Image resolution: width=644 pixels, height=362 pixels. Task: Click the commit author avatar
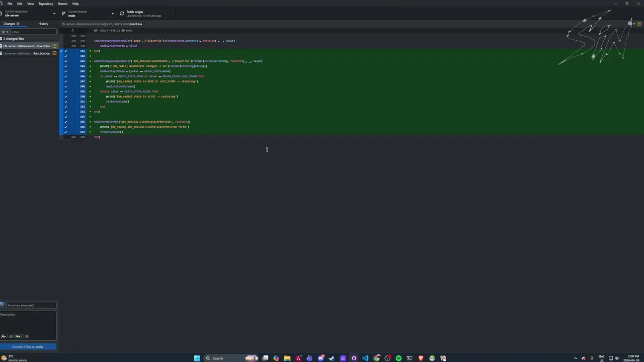coord(2,305)
